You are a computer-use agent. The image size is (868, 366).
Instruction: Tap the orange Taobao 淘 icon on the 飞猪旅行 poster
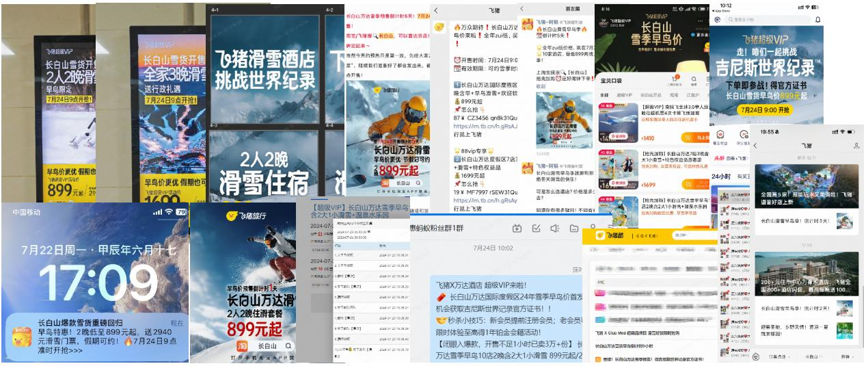[x=242, y=346]
